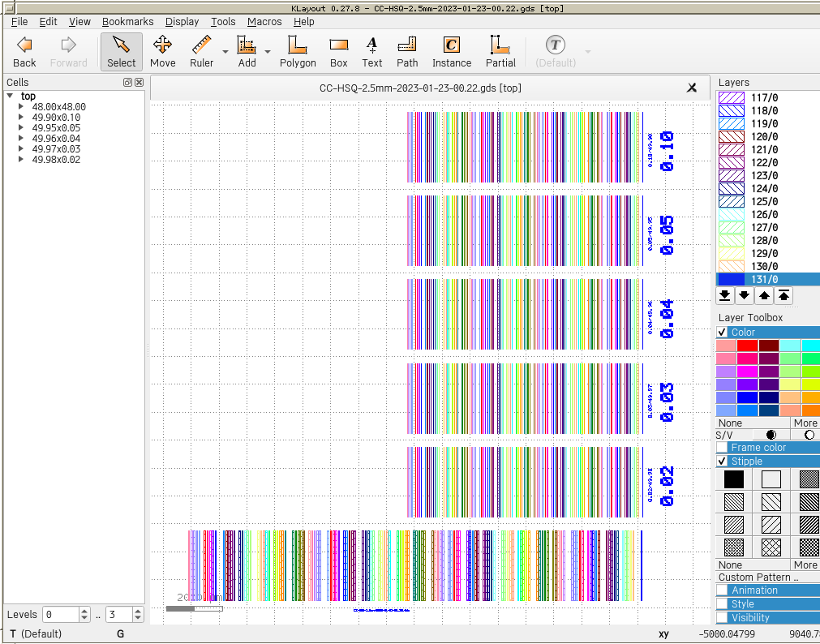Close the layout view tab
Screen dimensions: 820x644
pos(691,88)
